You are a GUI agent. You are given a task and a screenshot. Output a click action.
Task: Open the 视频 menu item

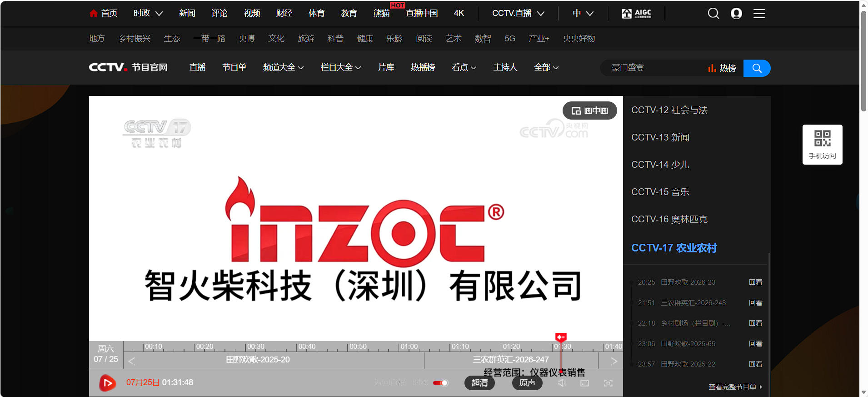pyautogui.click(x=252, y=13)
